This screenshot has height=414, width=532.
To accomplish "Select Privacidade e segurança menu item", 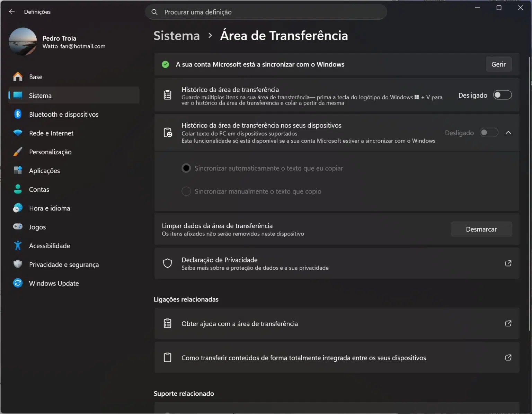I will (x=64, y=265).
